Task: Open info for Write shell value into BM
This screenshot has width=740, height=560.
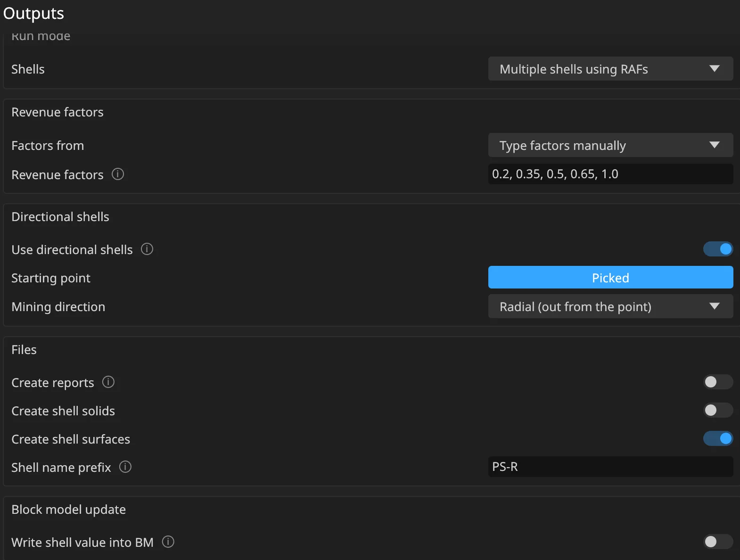Action: tap(168, 542)
